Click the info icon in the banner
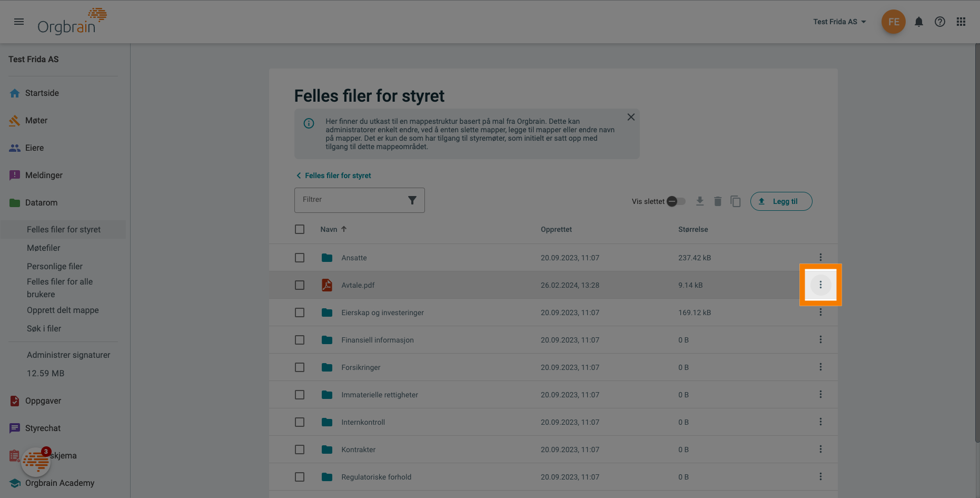This screenshot has width=980, height=498. [x=309, y=123]
